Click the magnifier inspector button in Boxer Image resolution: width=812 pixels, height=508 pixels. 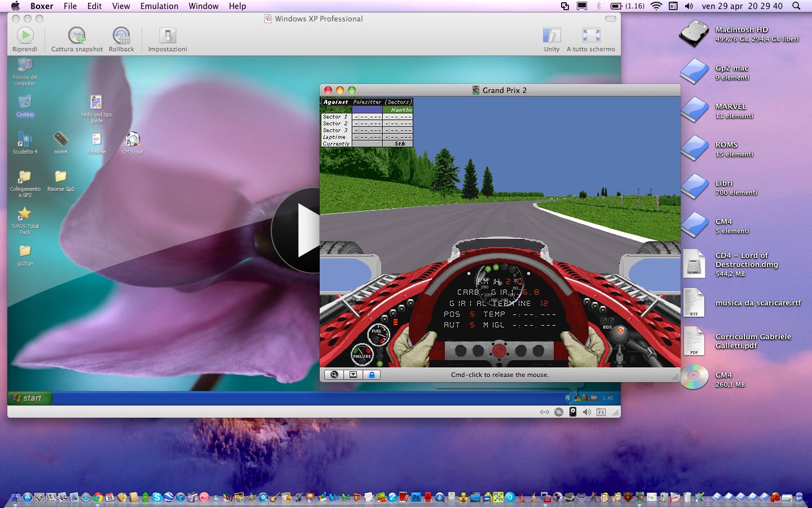coord(334,375)
